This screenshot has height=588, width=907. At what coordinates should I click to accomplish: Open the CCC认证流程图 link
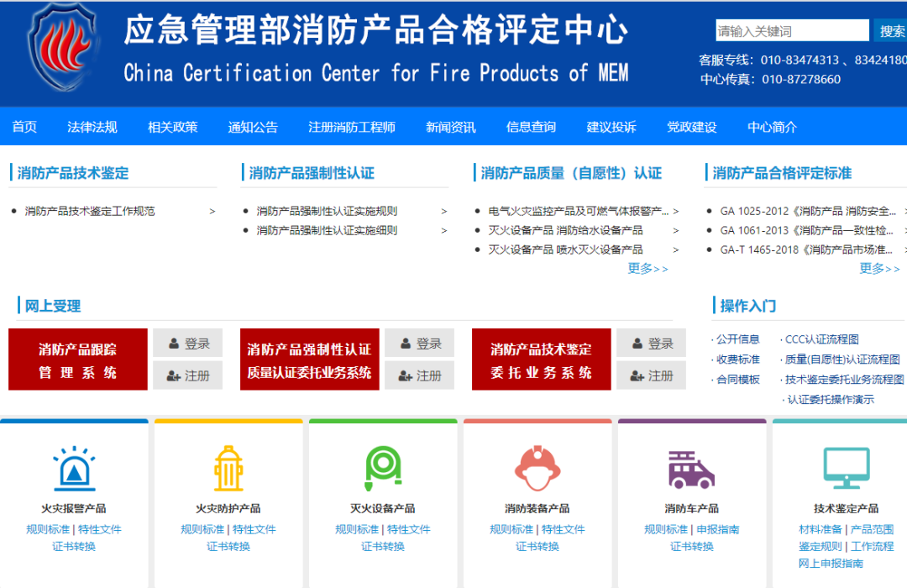pyautogui.click(x=821, y=339)
